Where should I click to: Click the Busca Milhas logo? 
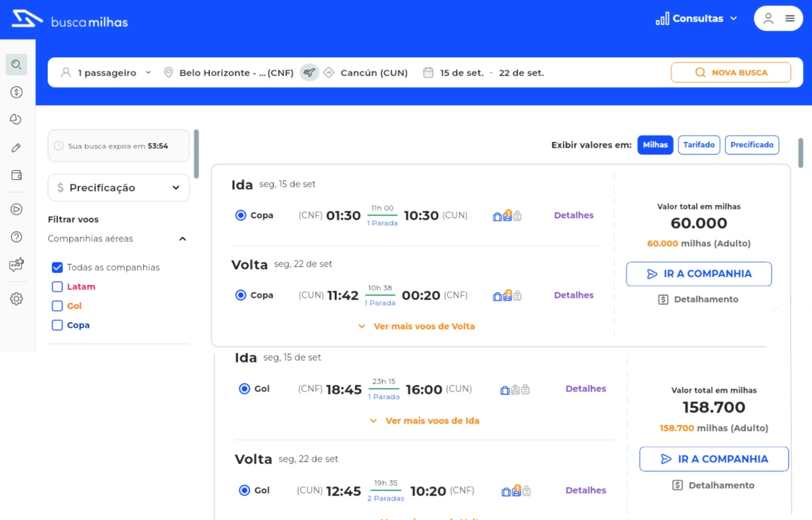click(x=70, y=19)
